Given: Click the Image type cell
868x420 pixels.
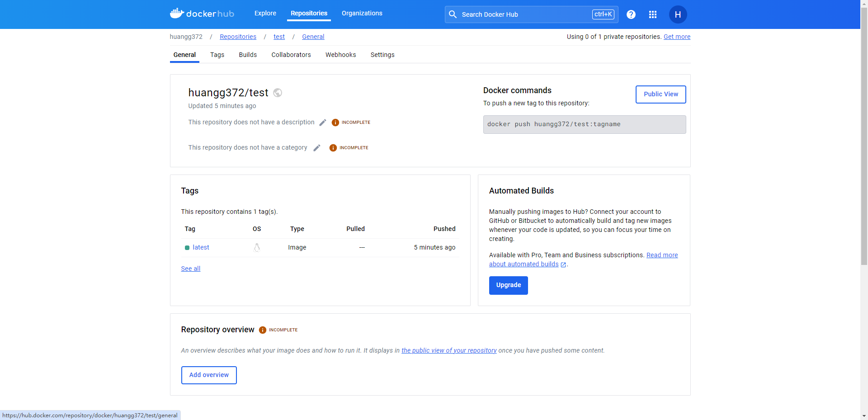Looking at the screenshot, I should [297, 247].
